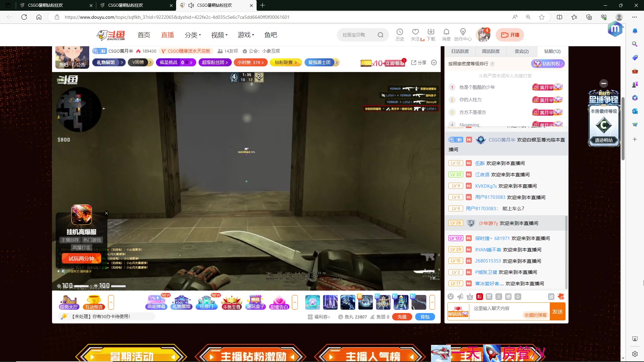644x362 pixels.
Task: Click the red 粉 fan badge icon
Action: click(479, 297)
